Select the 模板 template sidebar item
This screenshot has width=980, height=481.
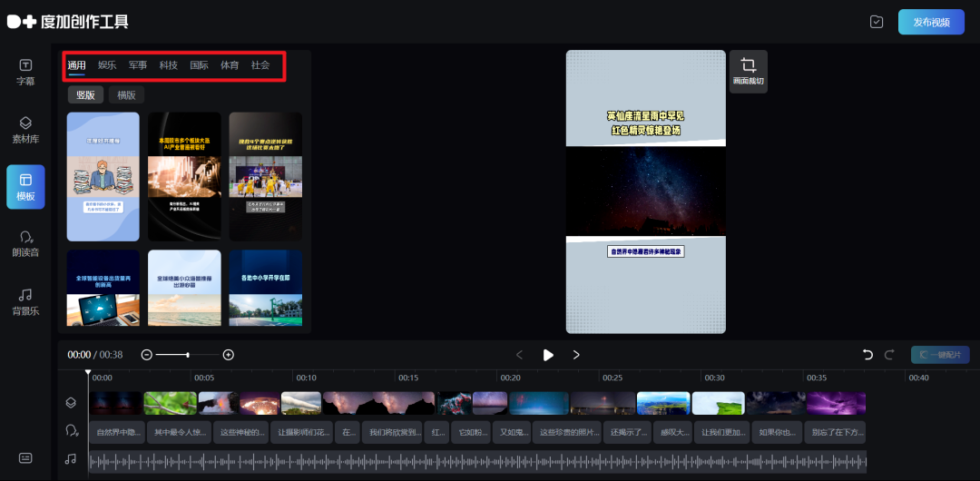25,187
